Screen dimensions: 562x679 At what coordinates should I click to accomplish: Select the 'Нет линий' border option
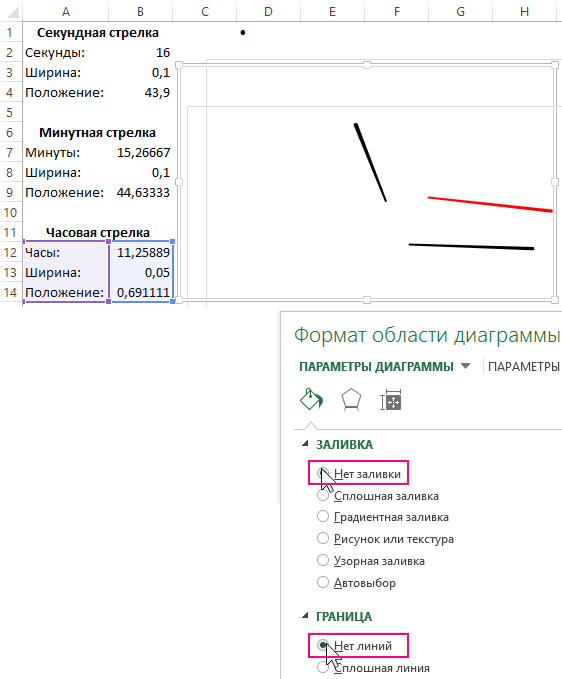click(355, 645)
